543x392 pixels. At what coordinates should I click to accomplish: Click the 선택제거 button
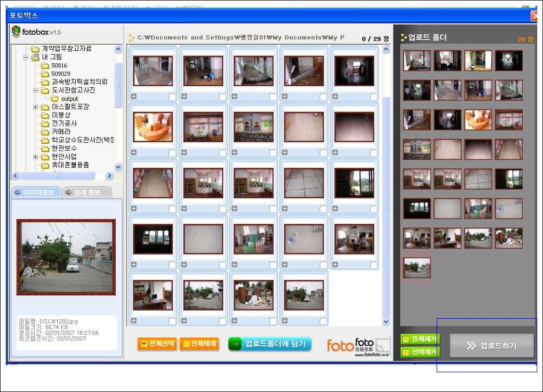420,352
